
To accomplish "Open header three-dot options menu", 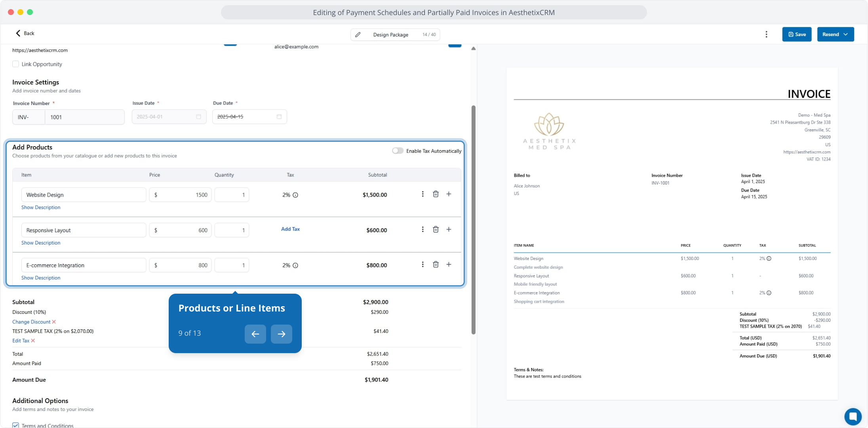I will click(x=766, y=34).
